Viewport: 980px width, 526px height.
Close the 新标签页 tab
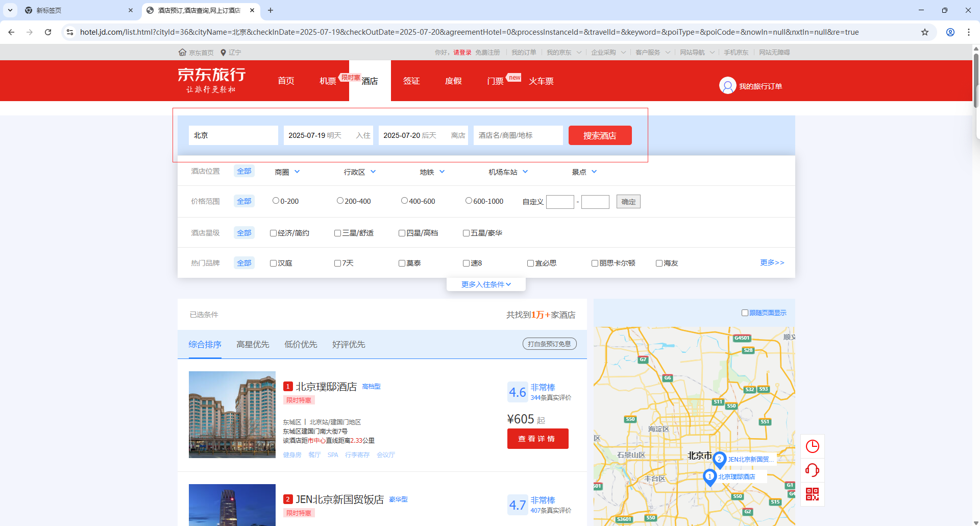(x=131, y=10)
